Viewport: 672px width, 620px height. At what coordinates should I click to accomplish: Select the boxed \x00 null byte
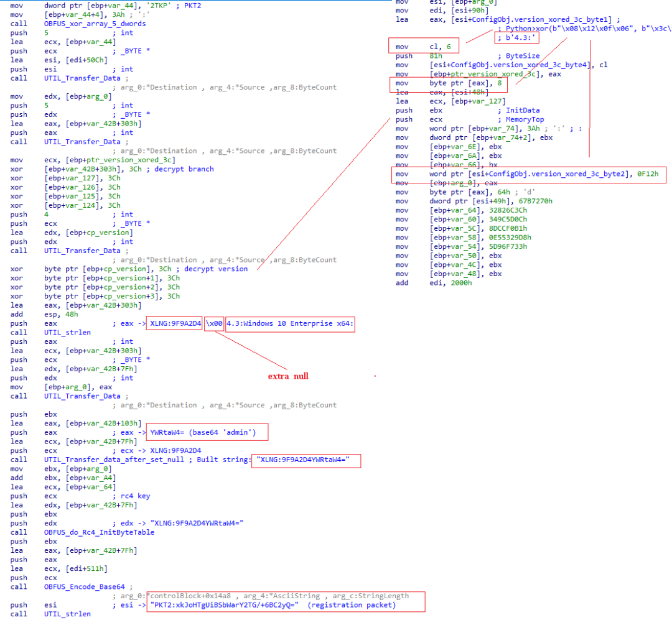(213, 323)
